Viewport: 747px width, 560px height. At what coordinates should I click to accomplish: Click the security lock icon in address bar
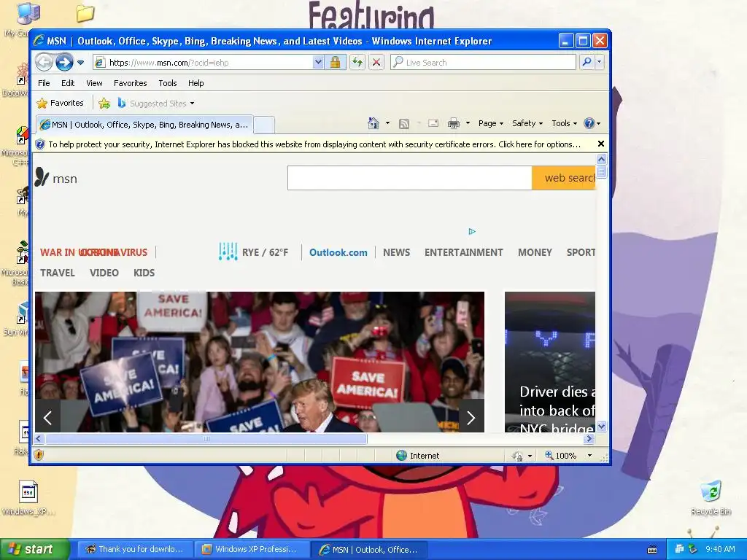(335, 63)
